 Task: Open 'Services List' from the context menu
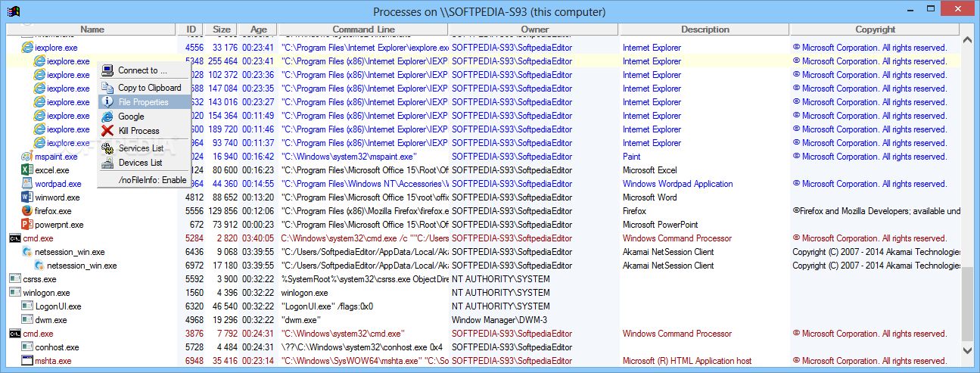click(144, 148)
